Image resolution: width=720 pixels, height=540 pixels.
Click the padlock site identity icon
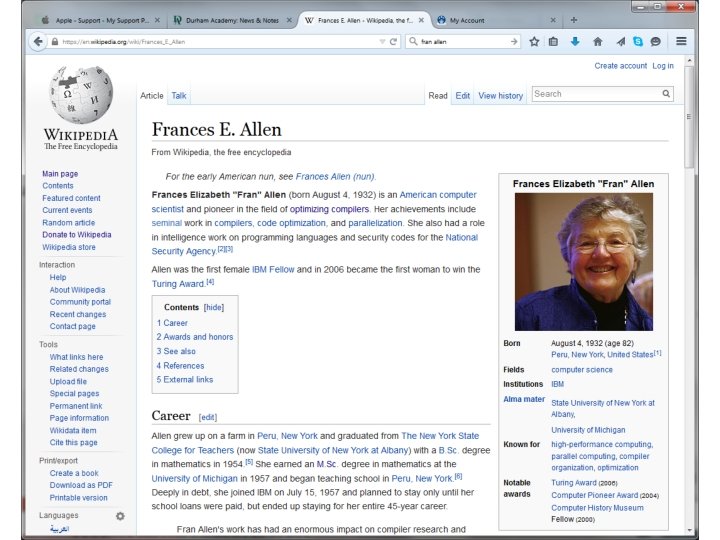pyautogui.click(x=55, y=41)
